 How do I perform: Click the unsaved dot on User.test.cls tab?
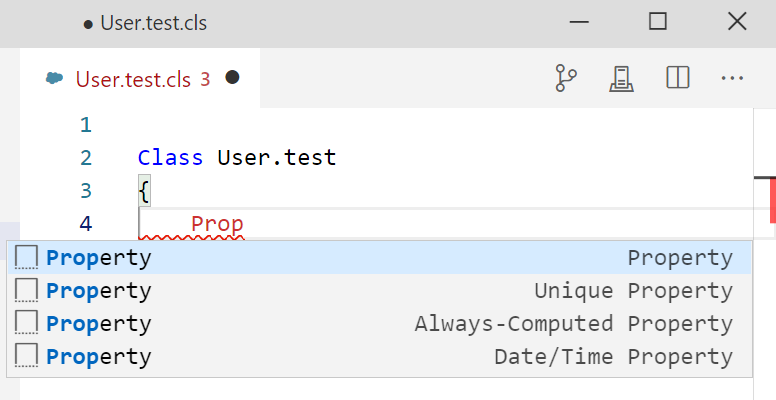click(232, 78)
